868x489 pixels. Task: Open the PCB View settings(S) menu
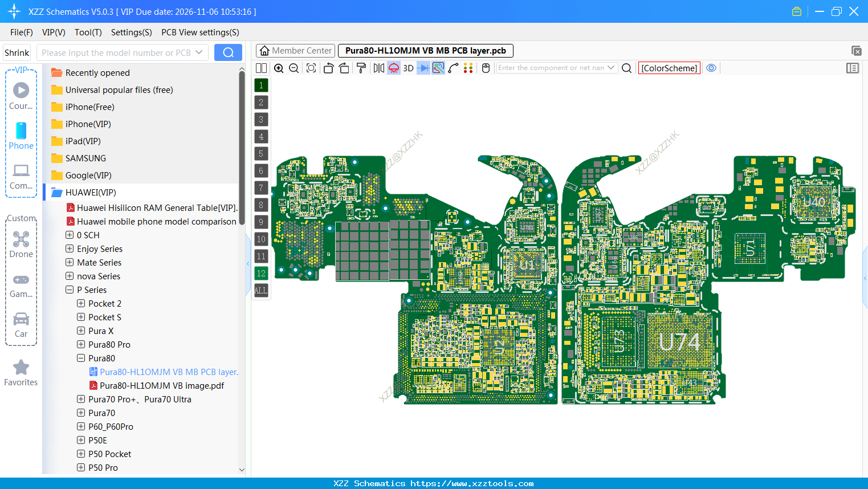tap(199, 32)
